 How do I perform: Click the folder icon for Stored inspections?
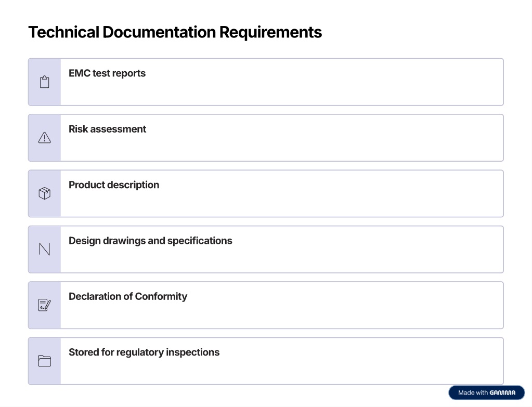click(44, 361)
